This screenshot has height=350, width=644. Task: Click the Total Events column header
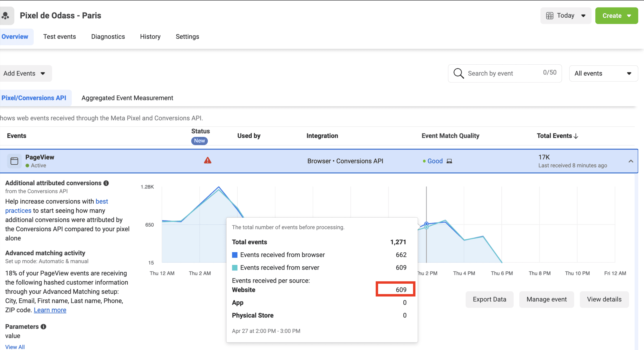pos(554,136)
